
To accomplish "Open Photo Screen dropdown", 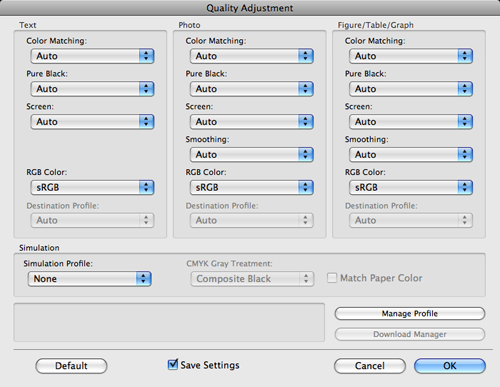I will (252, 122).
